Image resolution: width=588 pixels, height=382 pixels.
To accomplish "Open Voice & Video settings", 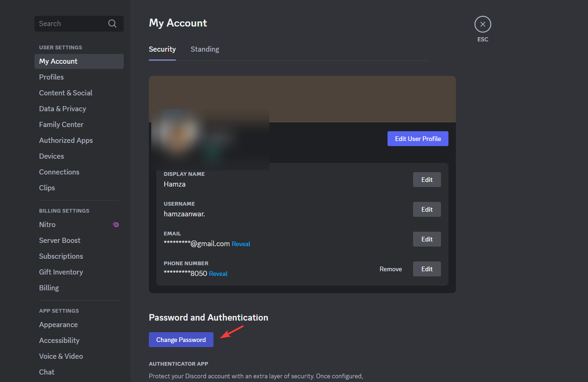I will click(x=61, y=356).
